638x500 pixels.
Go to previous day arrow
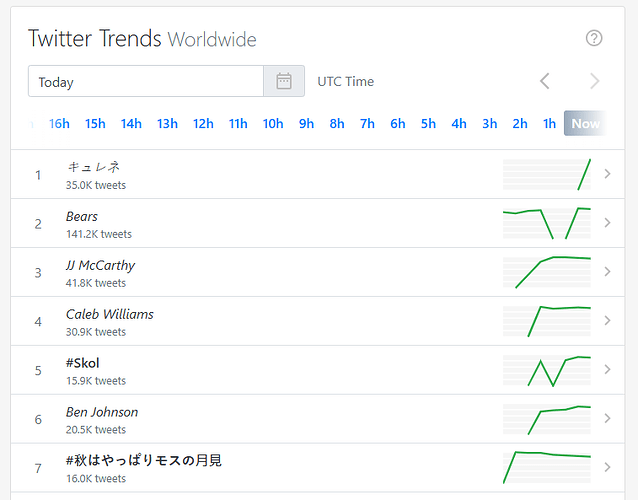point(545,81)
